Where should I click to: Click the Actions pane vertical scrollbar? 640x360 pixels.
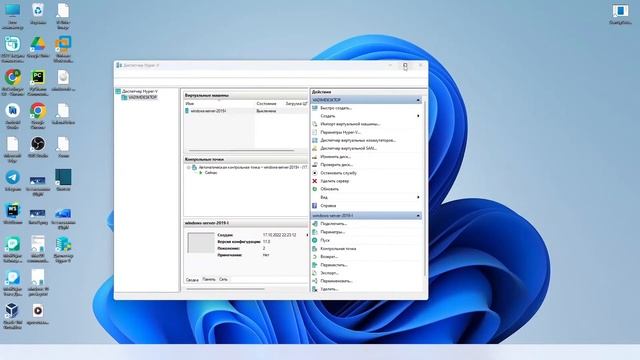coord(425,188)
